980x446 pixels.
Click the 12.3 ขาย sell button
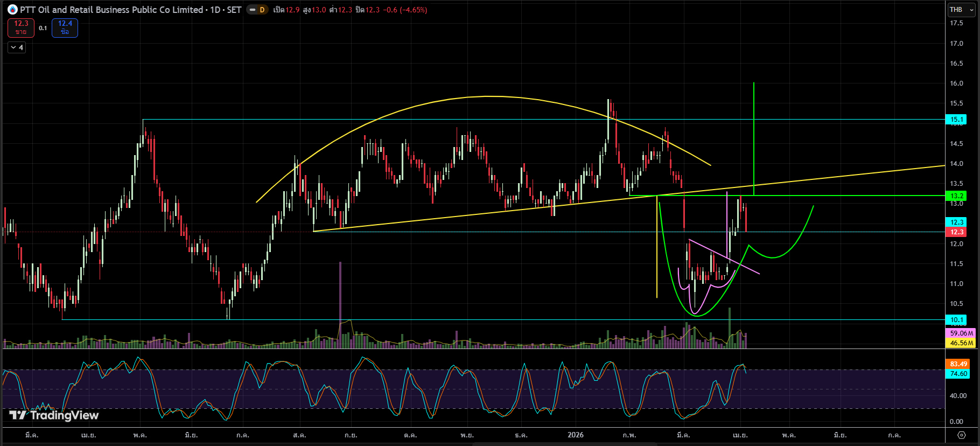tap(21, 27)
